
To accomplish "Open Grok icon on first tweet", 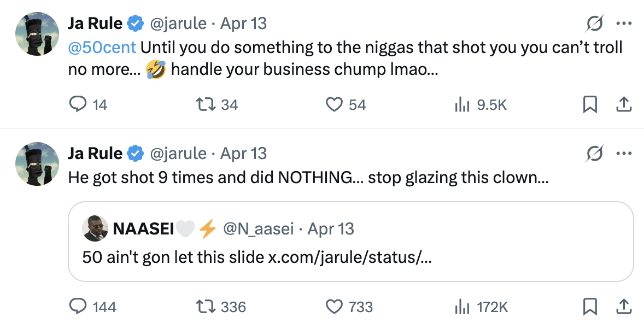I will coord(595,23).
